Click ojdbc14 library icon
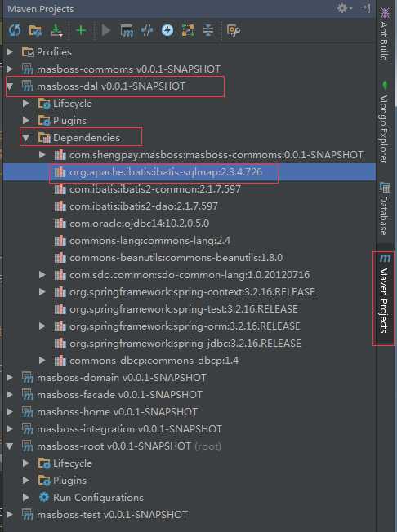Screen dimensions: 397x532 [x=60, y=224]
